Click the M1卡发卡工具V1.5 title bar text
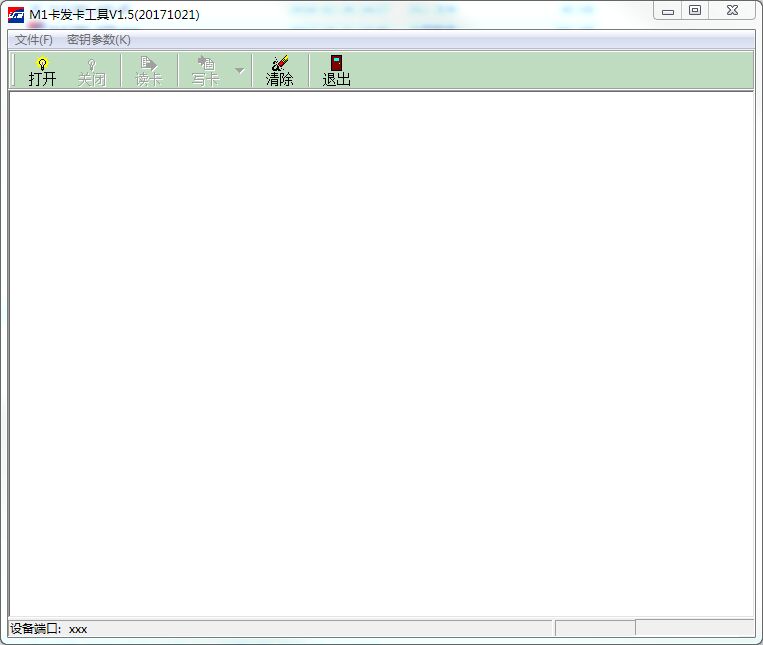 tap(114, 14)
